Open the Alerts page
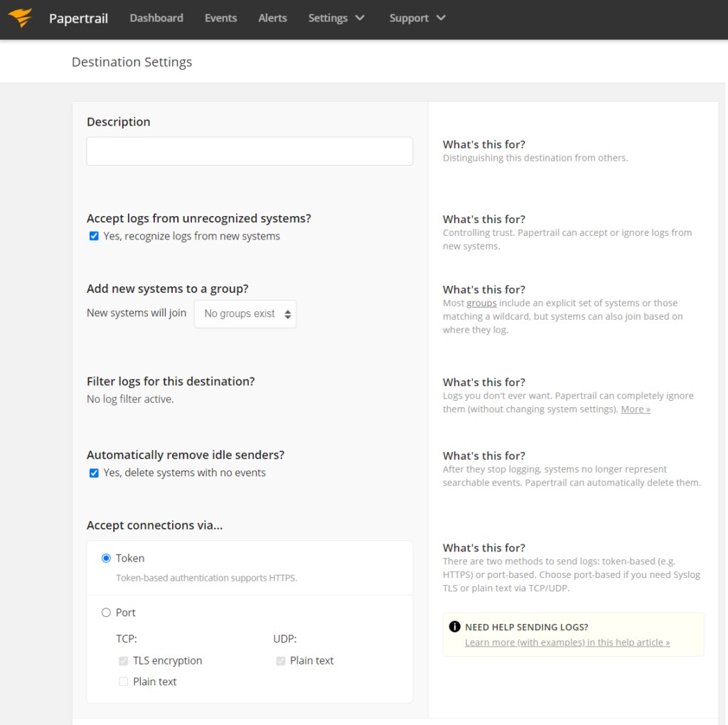728x725 pixels. tap(272, 18)
